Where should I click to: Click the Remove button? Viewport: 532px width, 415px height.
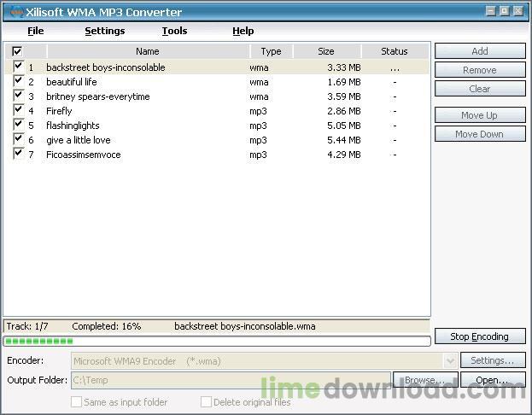(x=480, y=70)
